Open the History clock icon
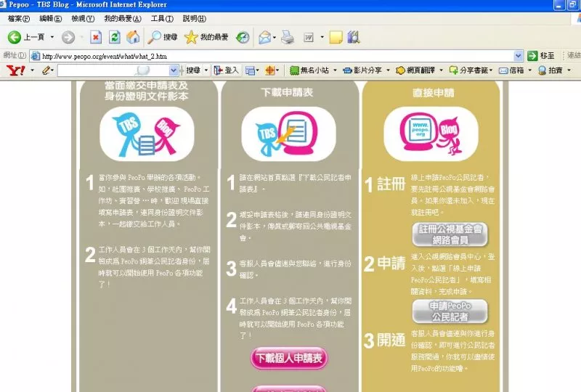The width and height of the screenshot is (581, 392). click(x=243, y=37)
